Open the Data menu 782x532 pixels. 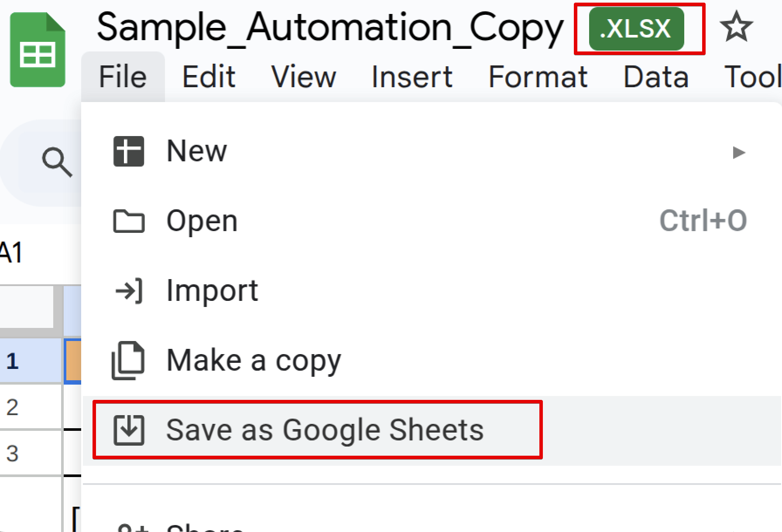click(656, 77)
